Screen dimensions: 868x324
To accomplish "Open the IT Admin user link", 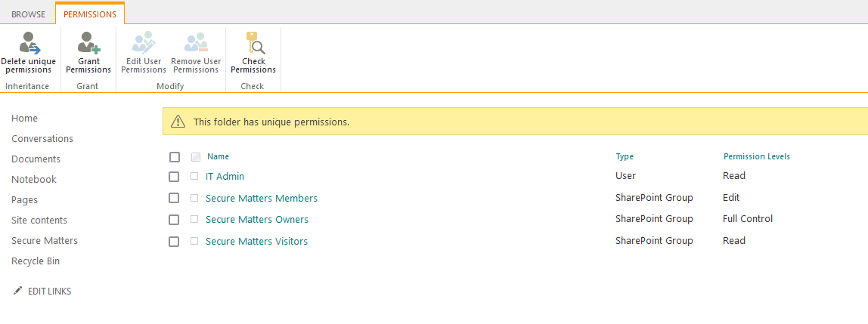I will 225,177.
